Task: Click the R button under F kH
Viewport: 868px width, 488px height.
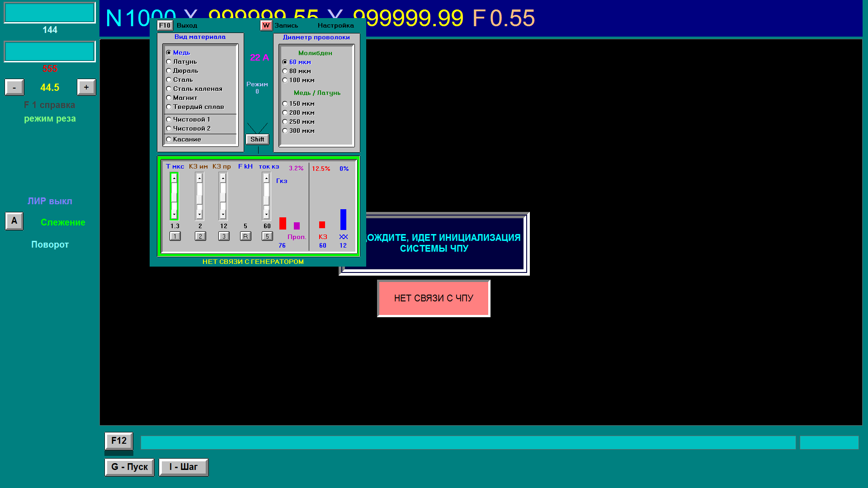Action: click(x=245, y=236)
